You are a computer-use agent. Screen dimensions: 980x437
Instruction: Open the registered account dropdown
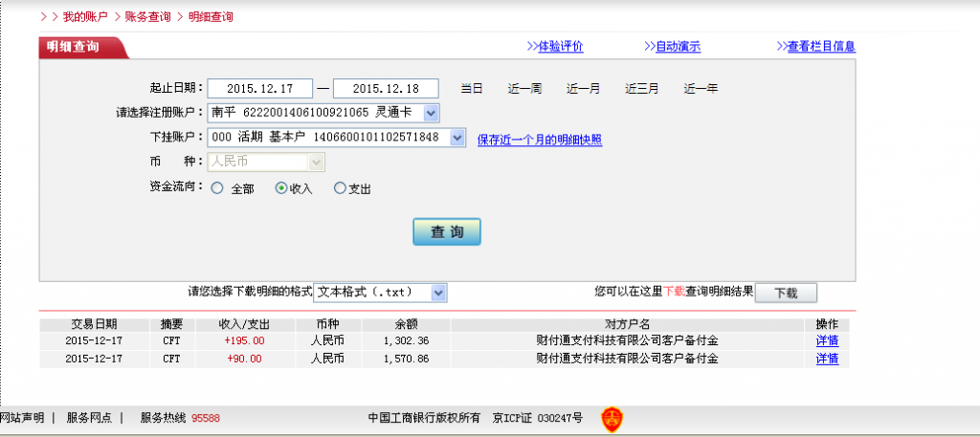pos(431,114)
